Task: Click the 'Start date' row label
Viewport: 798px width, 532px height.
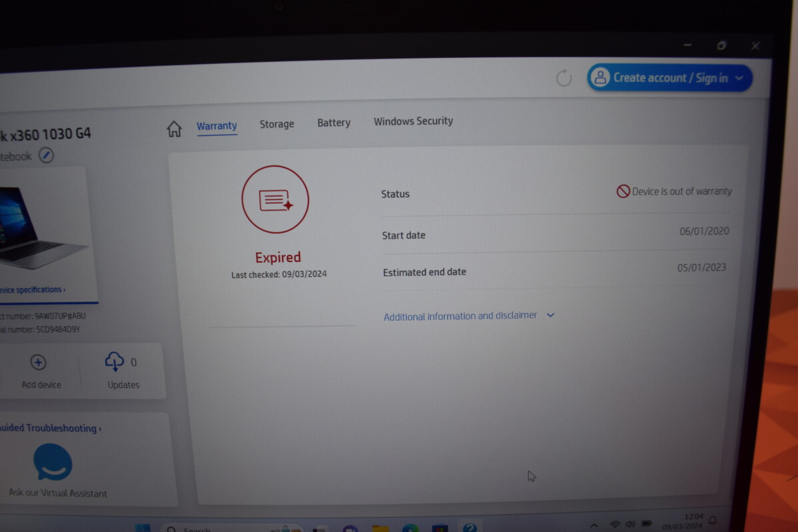Action: pyautogui.click(x=404, y=235)
